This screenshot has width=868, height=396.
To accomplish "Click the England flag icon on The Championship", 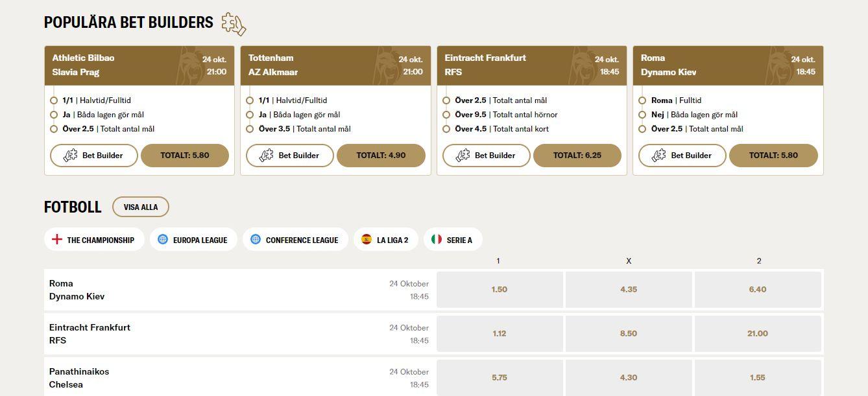I will [57, 239].
